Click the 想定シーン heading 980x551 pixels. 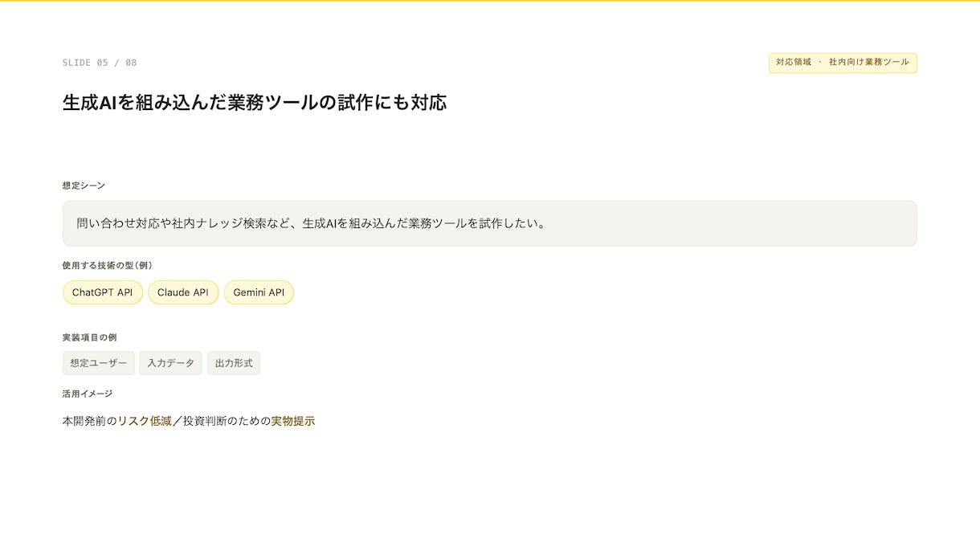coord(84,186)
